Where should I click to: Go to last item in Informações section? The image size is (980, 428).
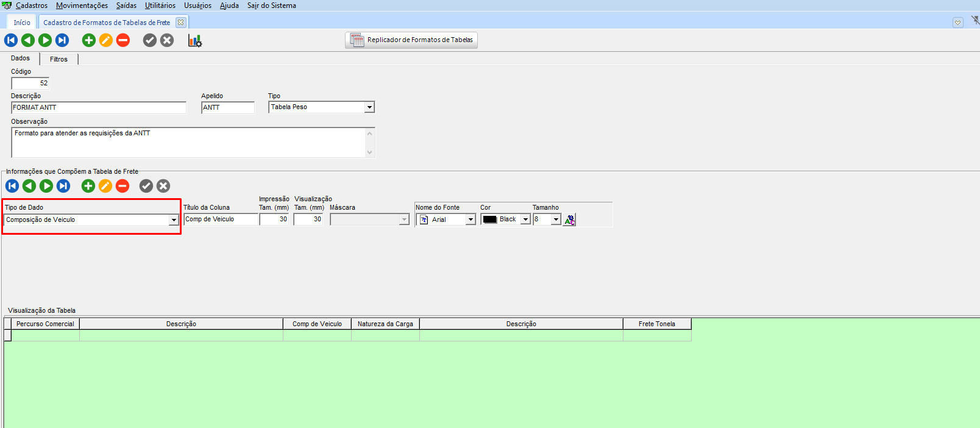click(63, 186)
